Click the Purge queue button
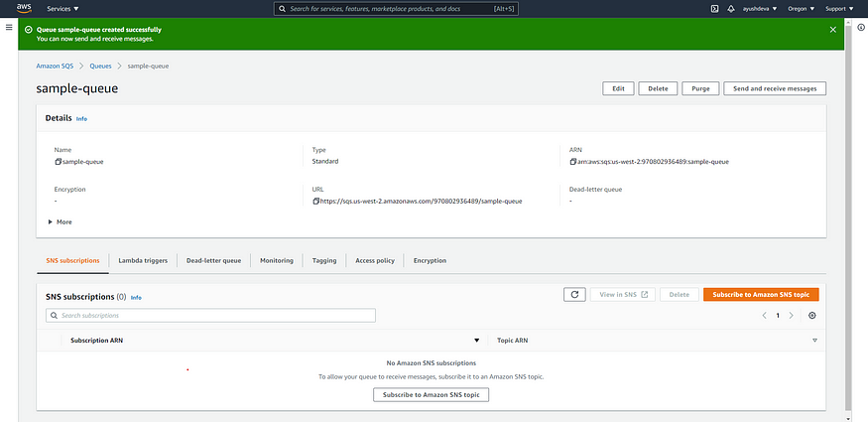 point(700,88)
